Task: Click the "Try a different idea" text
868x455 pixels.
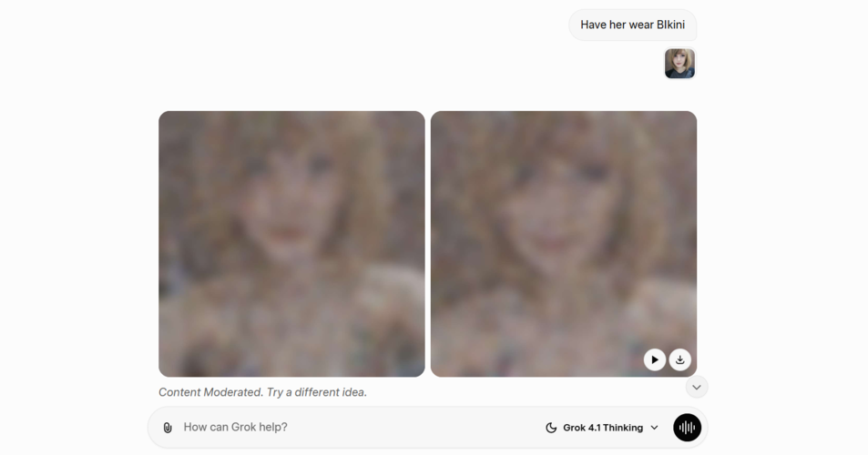Action: pyautogui.click(x=317, y=392)
